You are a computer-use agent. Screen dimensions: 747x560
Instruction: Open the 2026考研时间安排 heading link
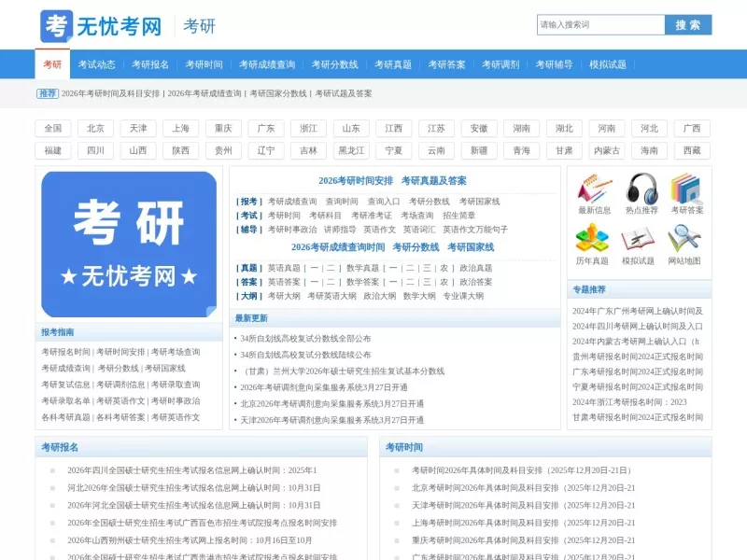point(356,181)
